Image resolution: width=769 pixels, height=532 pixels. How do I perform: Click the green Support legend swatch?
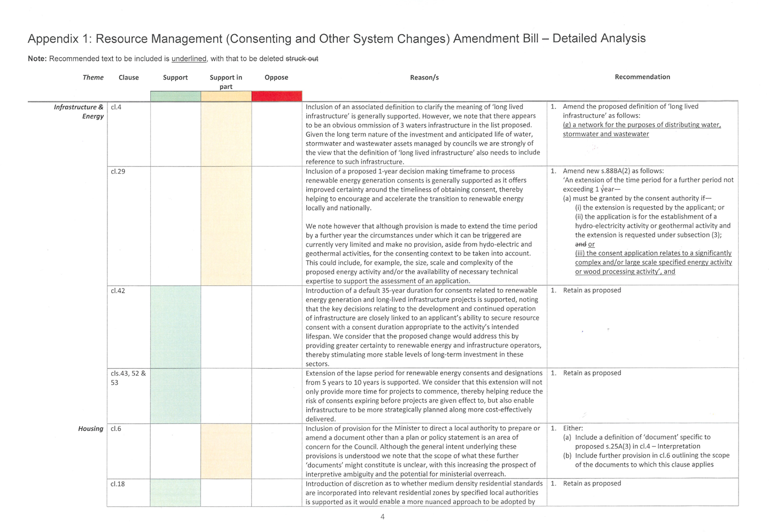click(x=175, y=96)
